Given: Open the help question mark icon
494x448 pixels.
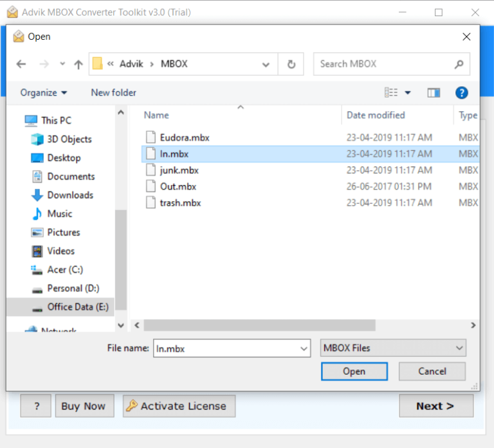Looking at the screenshot, I should 461,93.
